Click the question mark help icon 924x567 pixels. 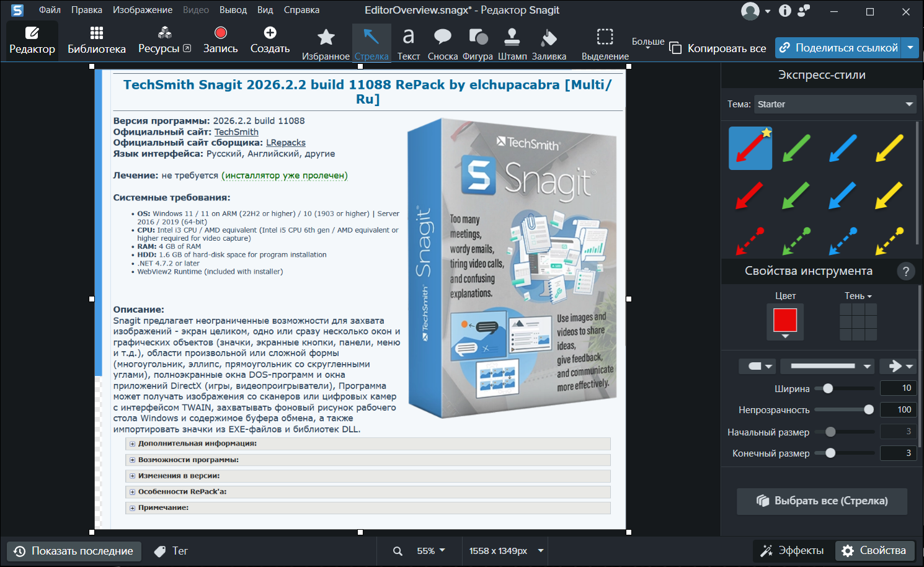pos(905,271)
